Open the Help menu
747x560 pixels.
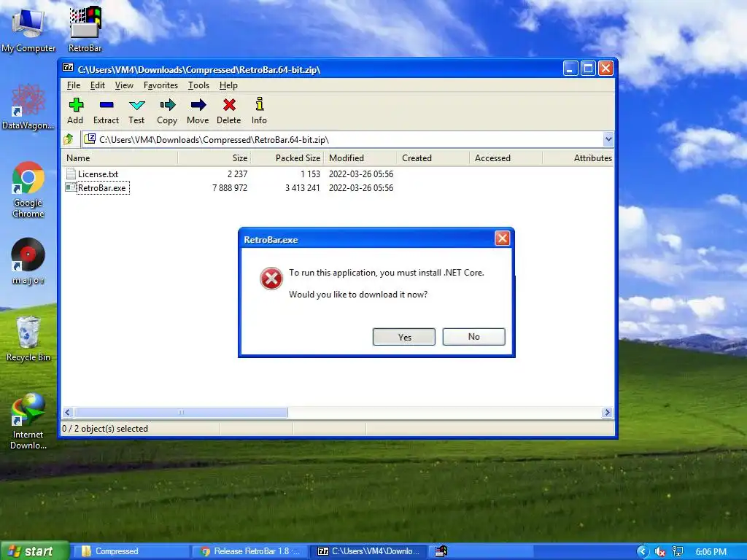228,85
